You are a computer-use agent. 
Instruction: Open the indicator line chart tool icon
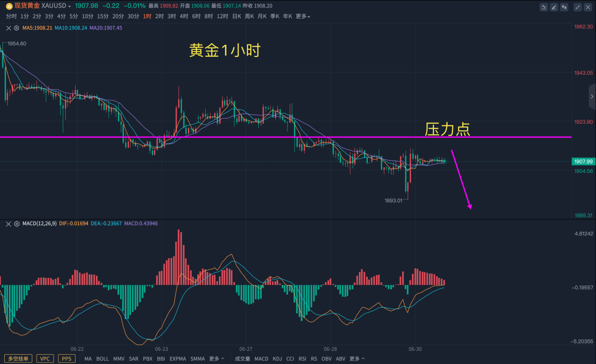coord(544,7)
